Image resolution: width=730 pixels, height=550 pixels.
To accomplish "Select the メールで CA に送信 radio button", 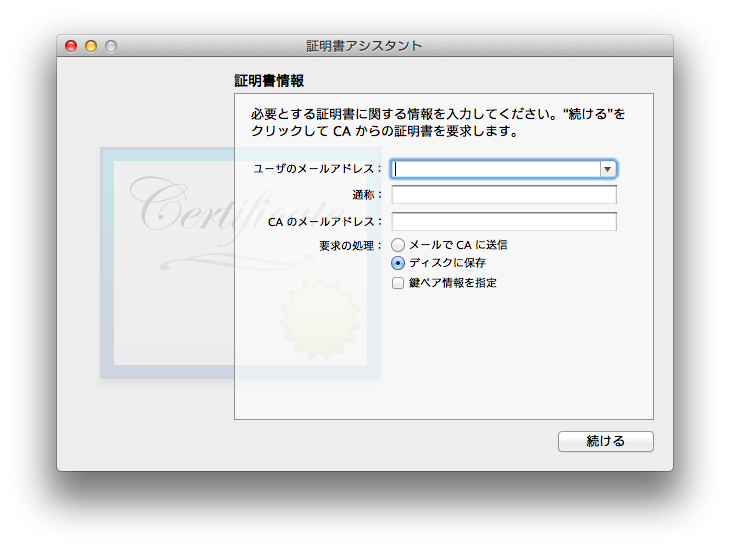I will (x=398, y=245).
